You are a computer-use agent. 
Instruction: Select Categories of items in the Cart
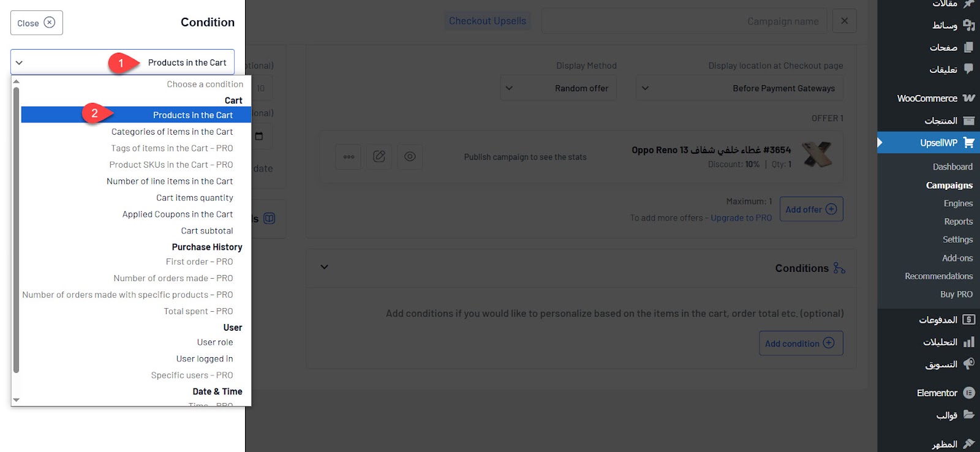tap(172, 132)
